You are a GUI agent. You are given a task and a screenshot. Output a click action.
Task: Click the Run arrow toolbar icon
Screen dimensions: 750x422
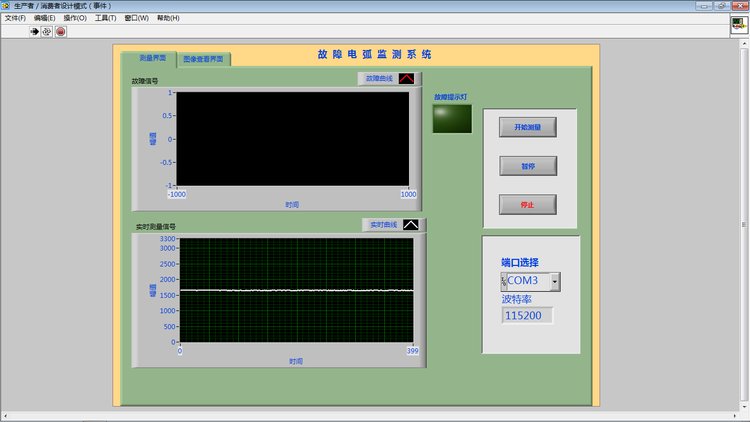pos(34,32)
